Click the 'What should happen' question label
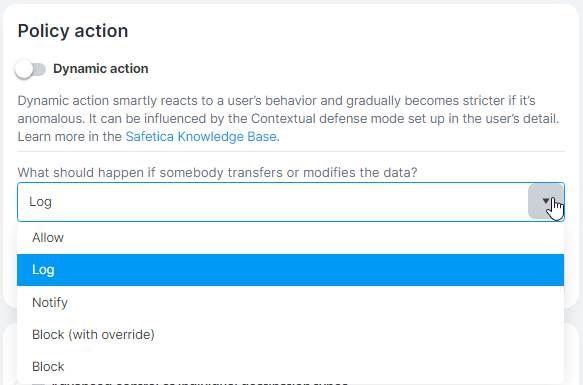 pyautogui.click(x=218, y=173)
